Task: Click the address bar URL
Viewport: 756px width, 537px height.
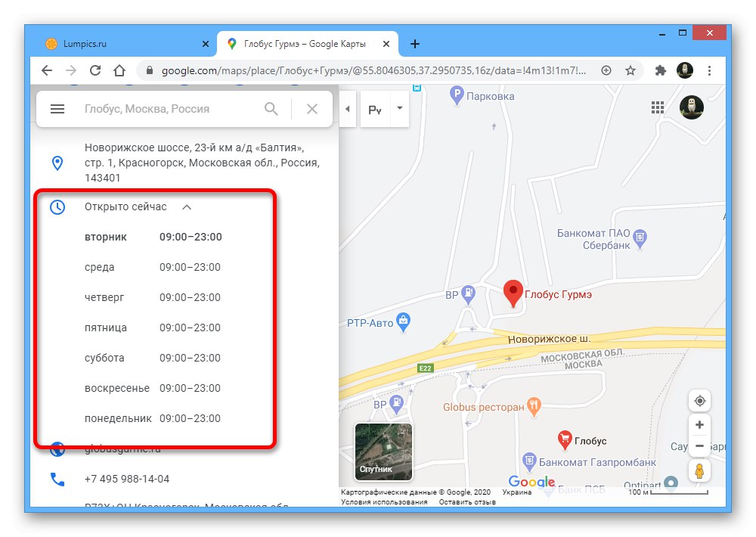Action: click(373, 71)
